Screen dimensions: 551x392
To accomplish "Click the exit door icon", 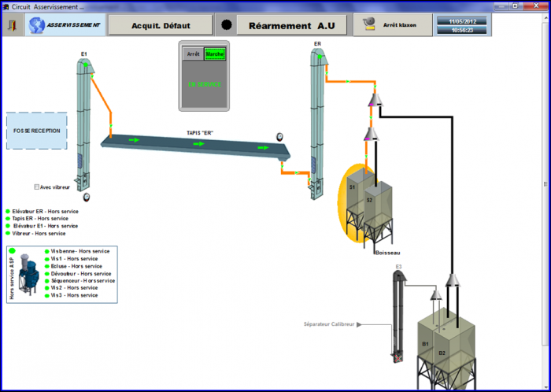I will click(13, 25).
